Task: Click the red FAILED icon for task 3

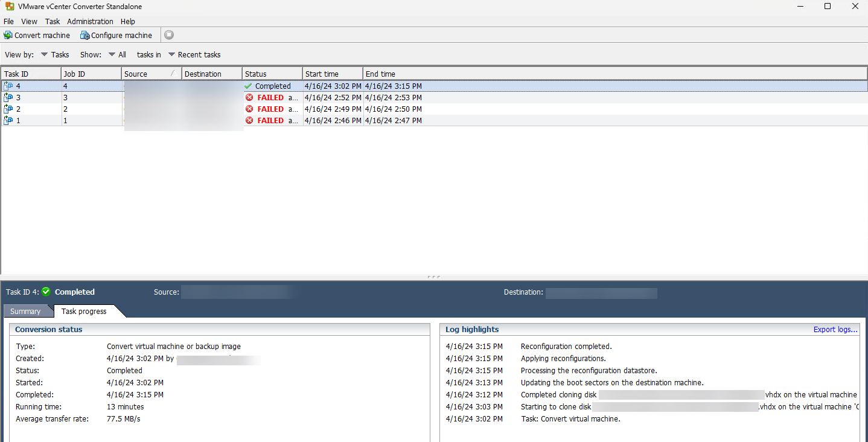Action: pyautogui.click(x=249, y=98)
